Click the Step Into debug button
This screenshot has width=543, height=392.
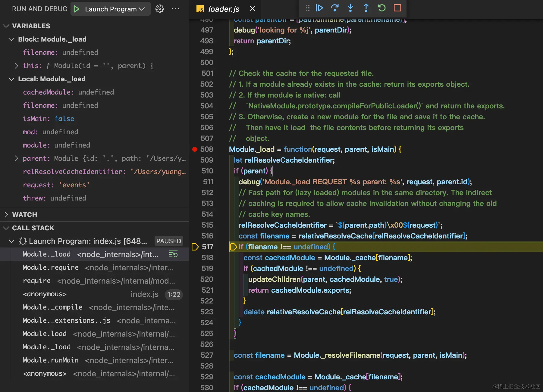(x=350, y=8)
